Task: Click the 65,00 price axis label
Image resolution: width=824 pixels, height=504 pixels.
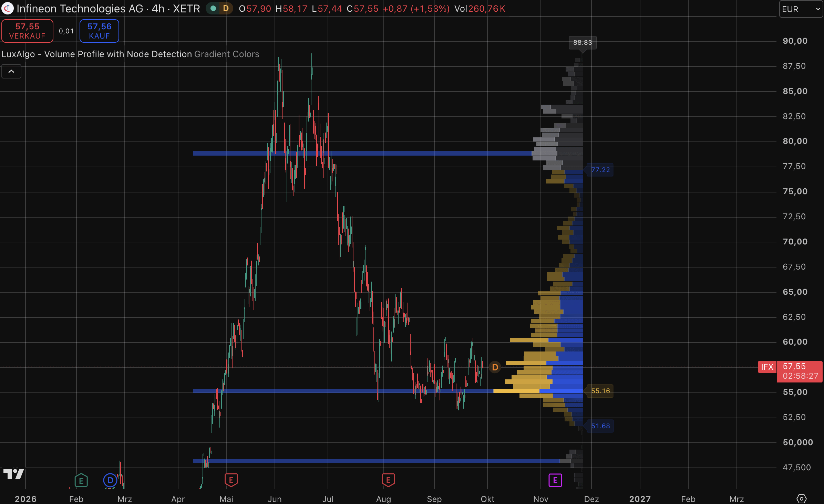Action: point(795,292)
